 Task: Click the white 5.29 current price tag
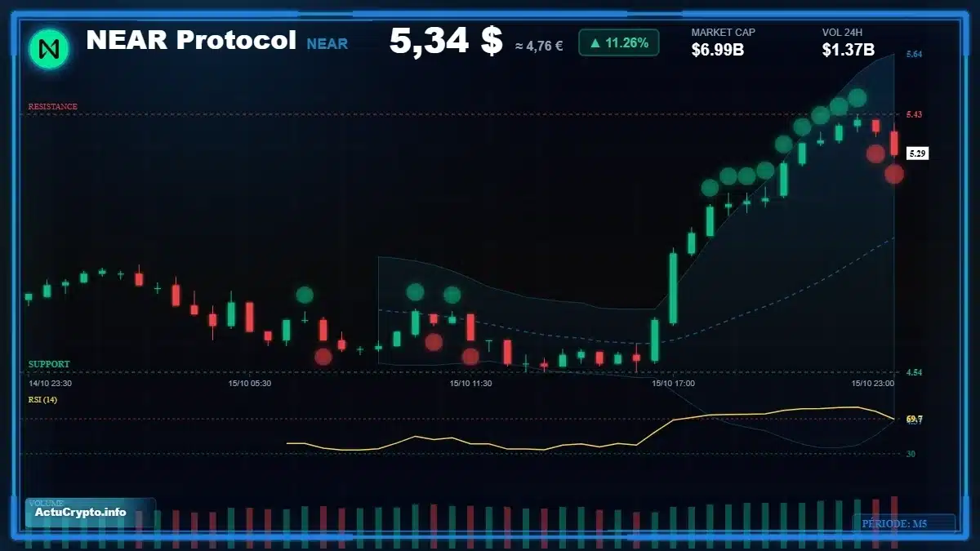click(917, 153)
